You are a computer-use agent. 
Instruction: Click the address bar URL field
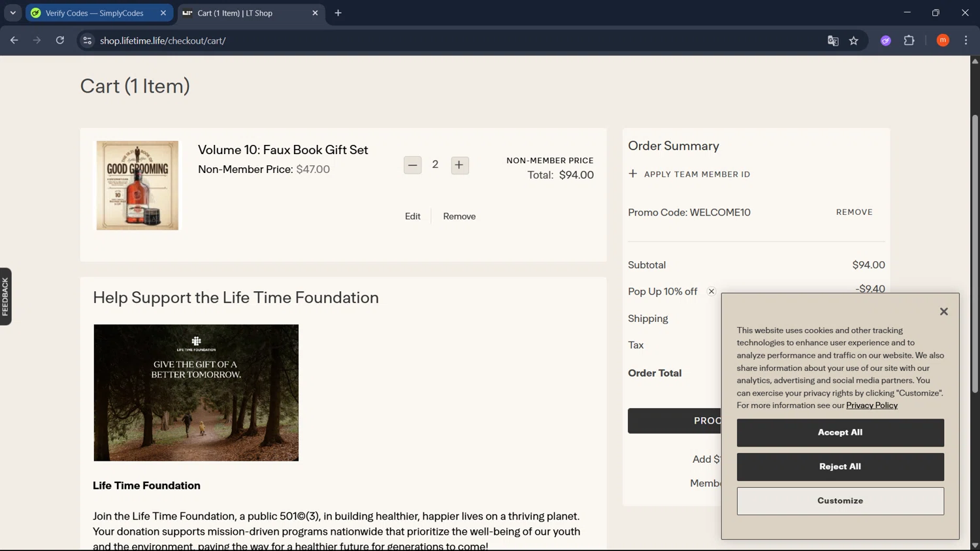457,40
